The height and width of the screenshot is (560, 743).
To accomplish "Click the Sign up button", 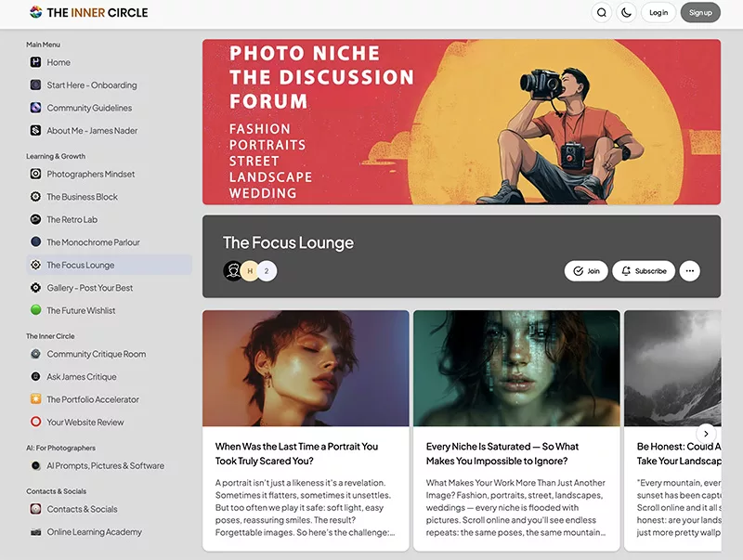I will pos(701,12).
